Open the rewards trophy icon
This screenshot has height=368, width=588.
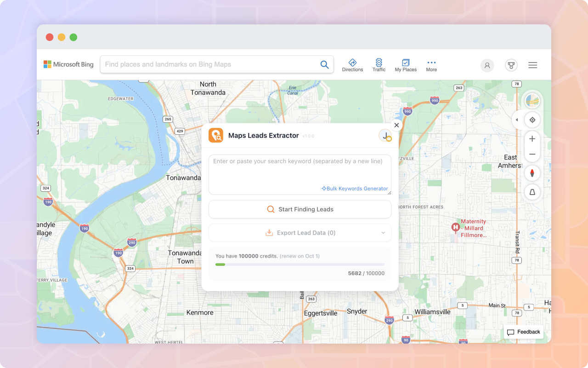coord(511,65)
